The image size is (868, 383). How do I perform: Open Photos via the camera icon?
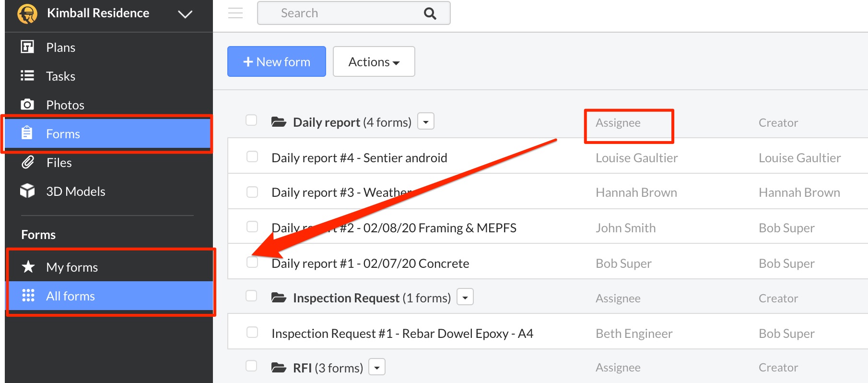[27, 105]
